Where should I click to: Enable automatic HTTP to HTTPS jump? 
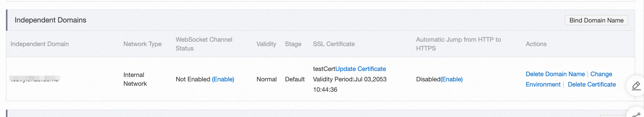pos(452,79)
